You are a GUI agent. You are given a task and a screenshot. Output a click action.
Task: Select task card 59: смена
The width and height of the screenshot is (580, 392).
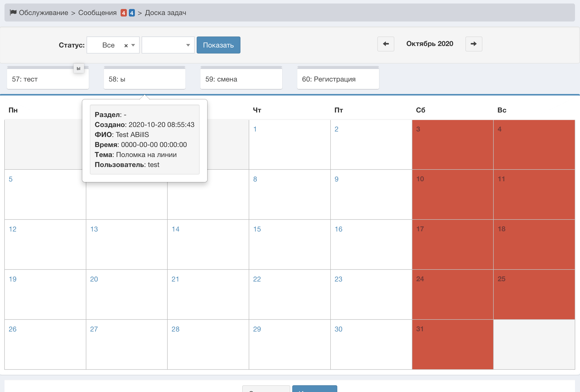click(x=241, y=79)
